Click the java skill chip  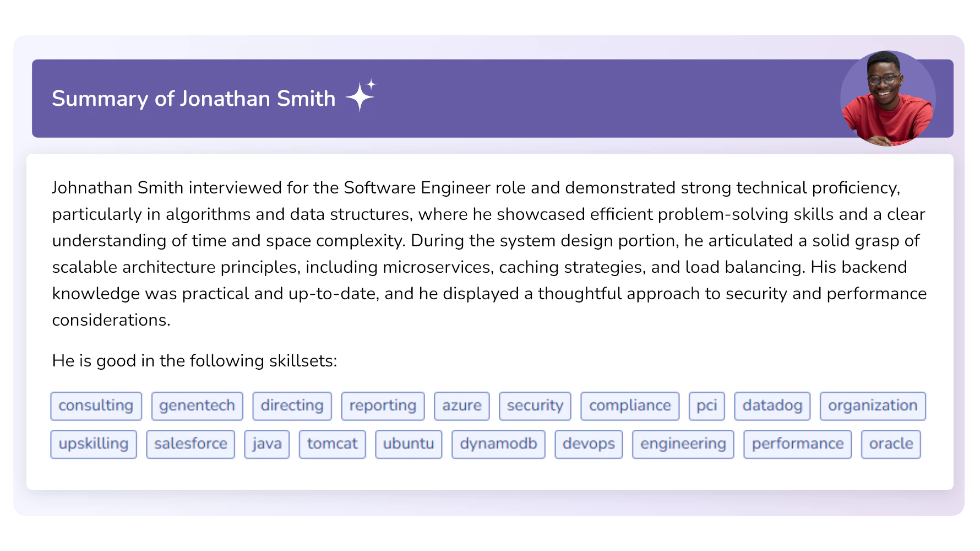pos(266,444)
